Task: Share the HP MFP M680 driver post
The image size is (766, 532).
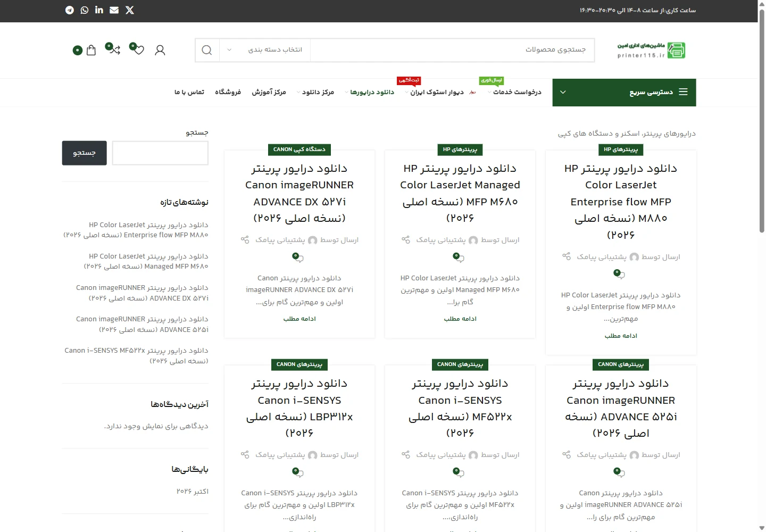Action: pos(406,240)
